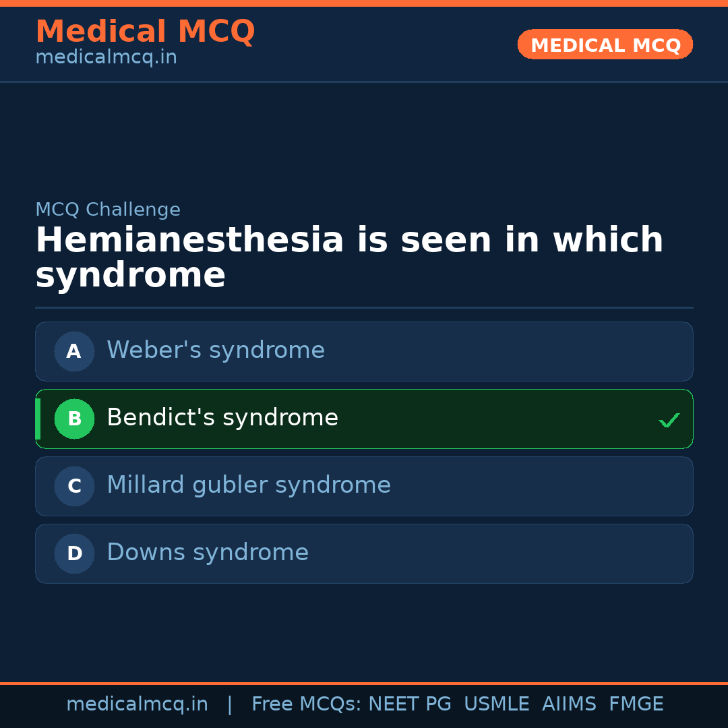Click the FMGE footer text

click(x=636, y=704)
